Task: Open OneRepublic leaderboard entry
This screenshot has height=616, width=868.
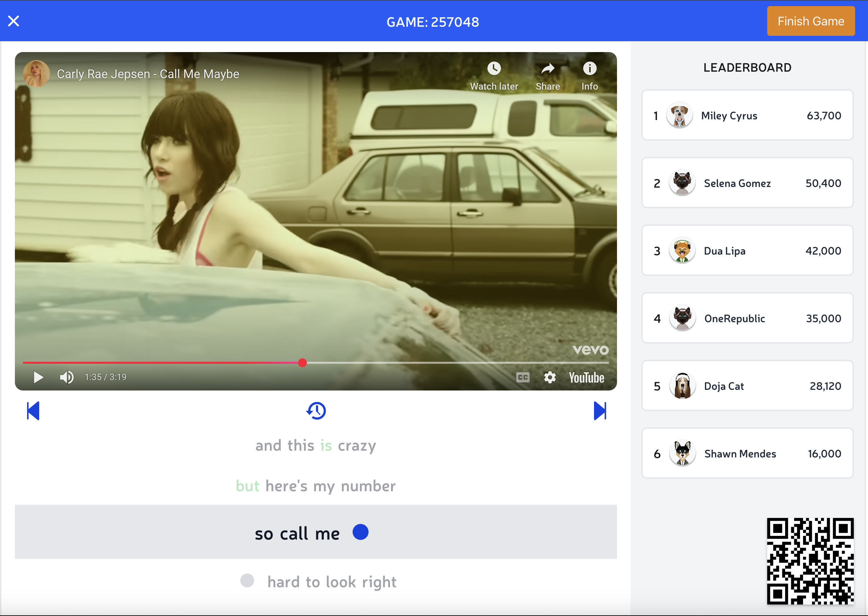Action: pyautogui.click(x=747, y=318)
